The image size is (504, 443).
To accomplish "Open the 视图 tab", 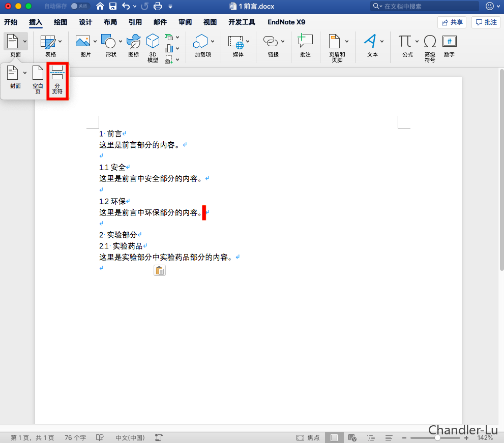I will [x=210, y=22].
